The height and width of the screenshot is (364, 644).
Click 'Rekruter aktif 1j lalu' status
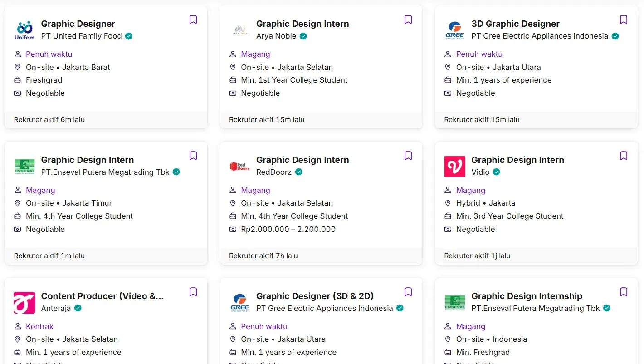pos(477,256)
